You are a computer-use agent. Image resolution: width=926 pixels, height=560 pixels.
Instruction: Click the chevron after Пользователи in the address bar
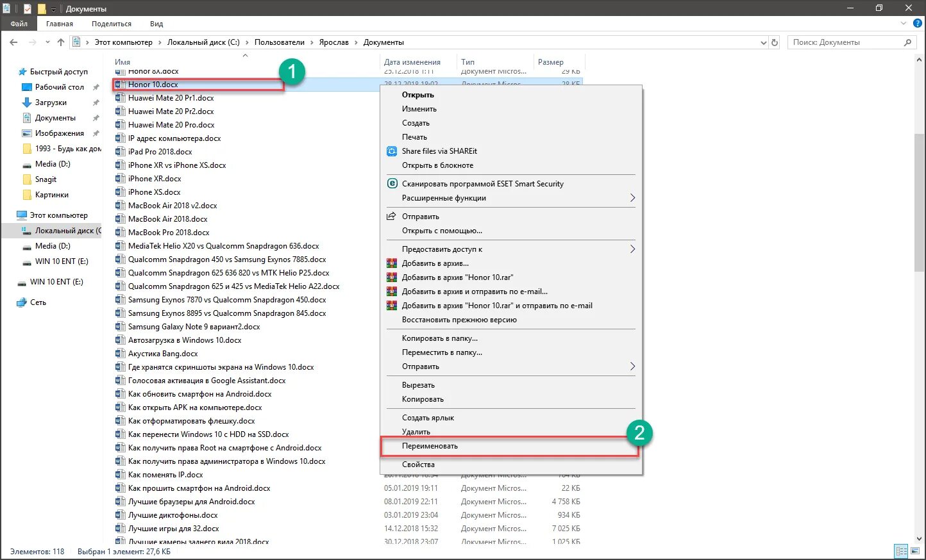pos(312,42)
